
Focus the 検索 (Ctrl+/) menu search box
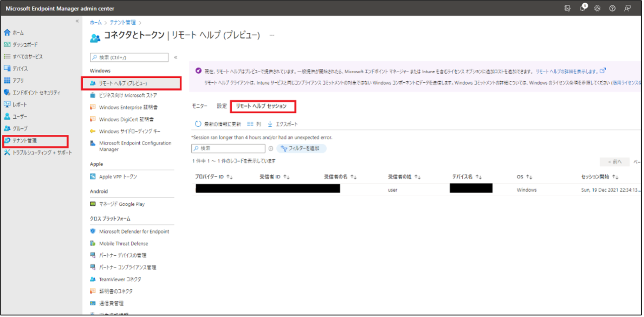129,57
